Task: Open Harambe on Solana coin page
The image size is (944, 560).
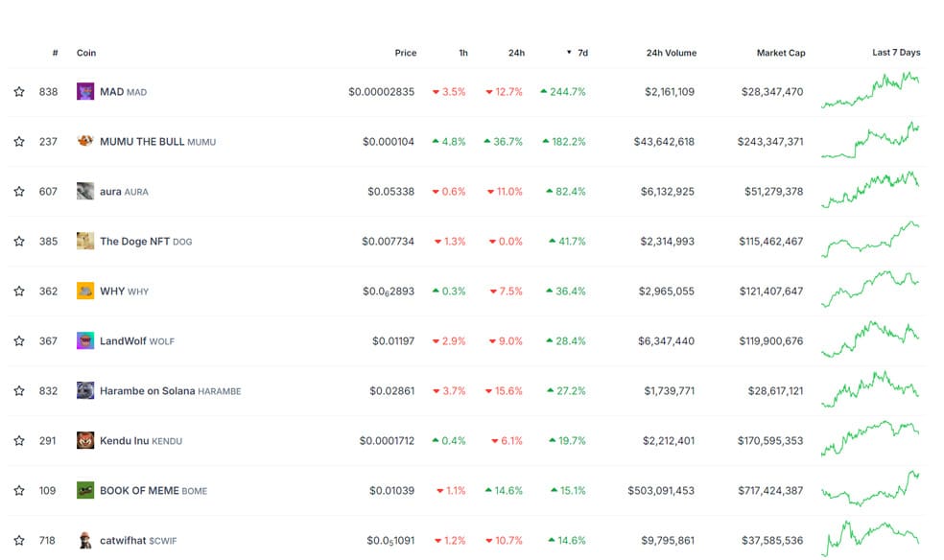Action: coord(171,391)
